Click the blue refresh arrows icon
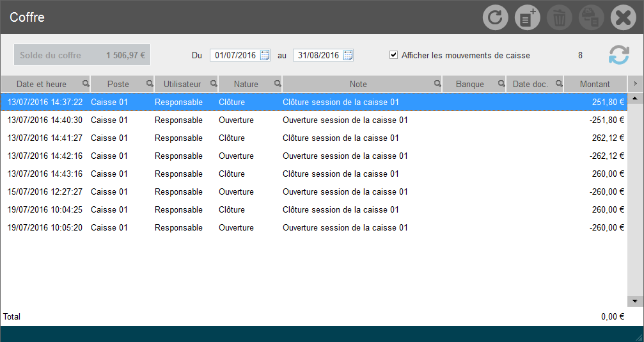644x342 pixels. pos(618,55)
